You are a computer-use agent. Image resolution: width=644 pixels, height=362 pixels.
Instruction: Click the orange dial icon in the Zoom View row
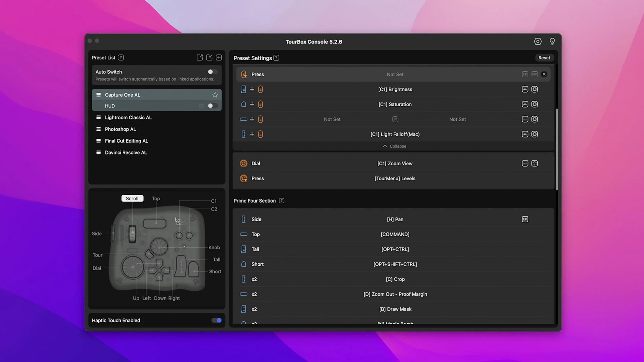243,163
